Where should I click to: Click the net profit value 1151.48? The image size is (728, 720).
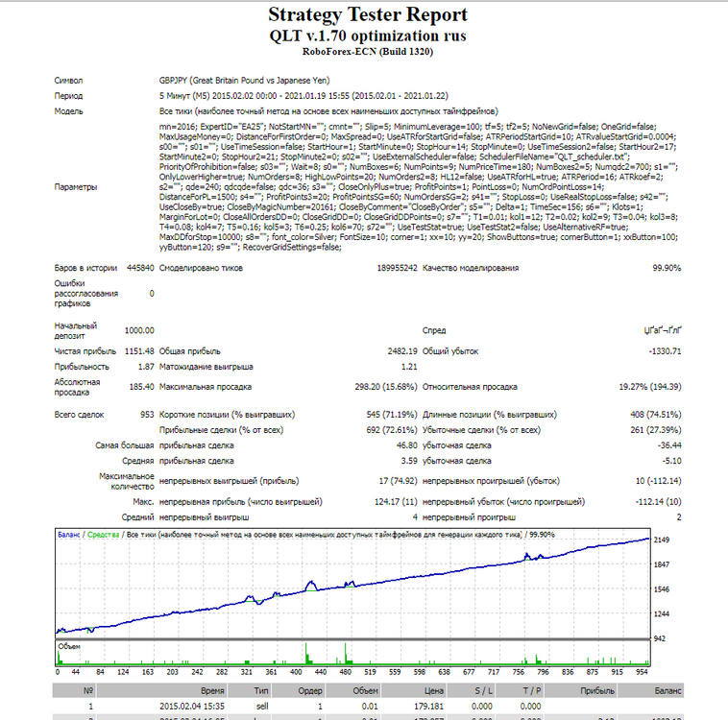coord(139,351)
